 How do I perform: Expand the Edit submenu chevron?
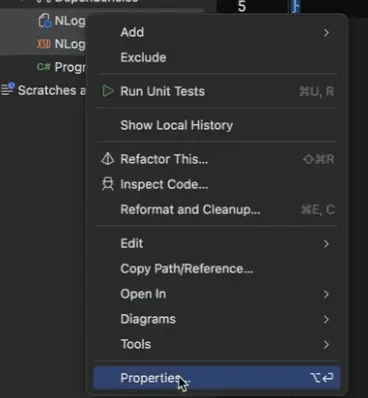click(326, 244)
